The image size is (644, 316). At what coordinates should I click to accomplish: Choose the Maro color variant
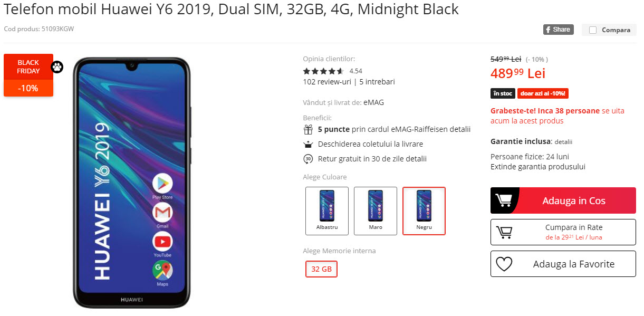coord(376,211)
